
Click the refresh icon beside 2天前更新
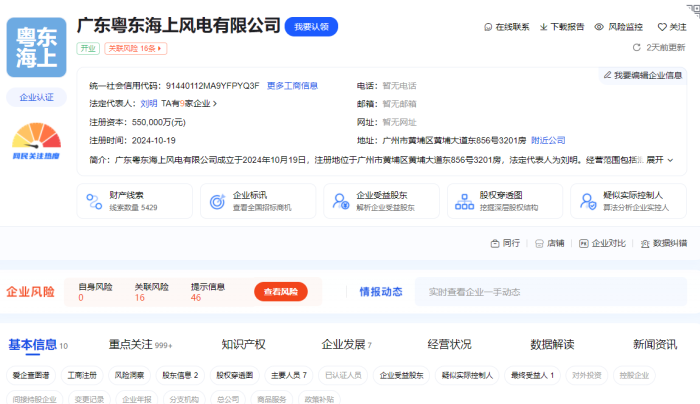pos(637,47)
